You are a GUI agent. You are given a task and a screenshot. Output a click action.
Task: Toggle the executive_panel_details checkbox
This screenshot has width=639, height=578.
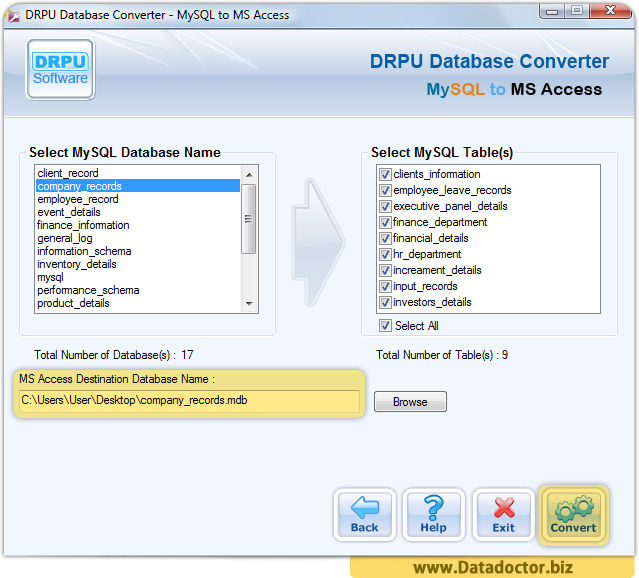tap(385, 206)
